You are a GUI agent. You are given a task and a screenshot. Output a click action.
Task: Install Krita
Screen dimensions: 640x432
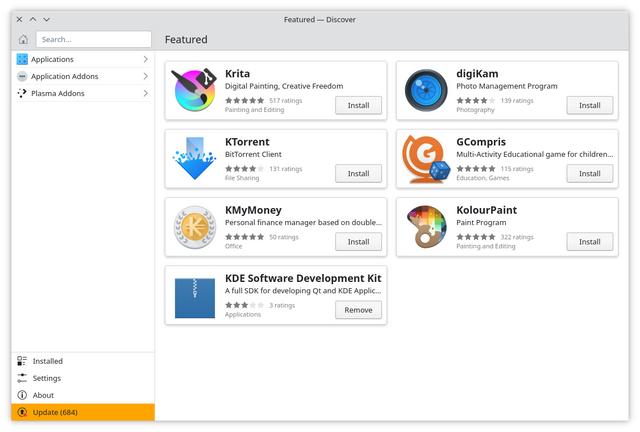358,105
